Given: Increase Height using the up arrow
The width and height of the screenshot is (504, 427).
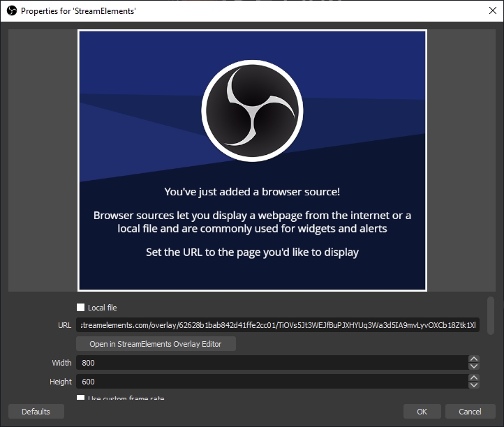Looking at the screenshot, I should coord(474,378).
